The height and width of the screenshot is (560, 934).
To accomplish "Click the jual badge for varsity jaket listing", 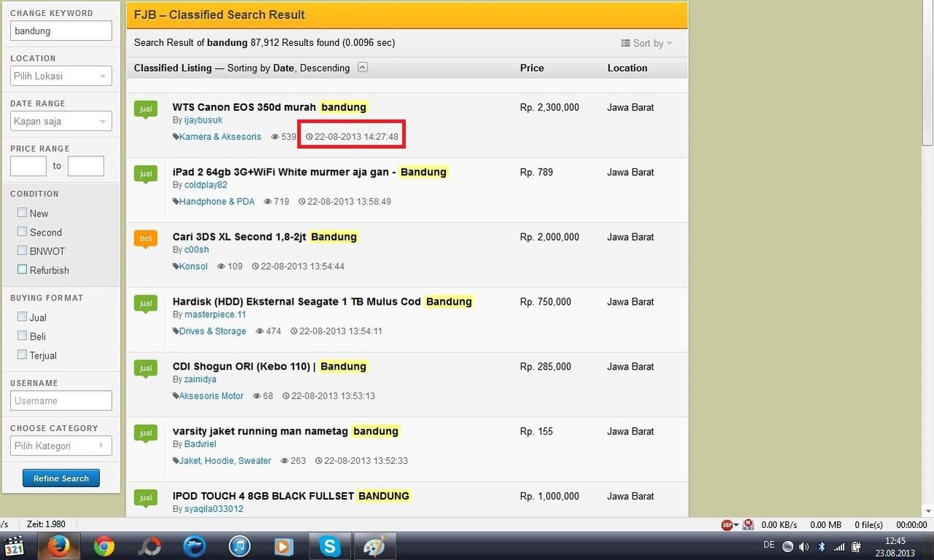I will click(x=146, y=434).
